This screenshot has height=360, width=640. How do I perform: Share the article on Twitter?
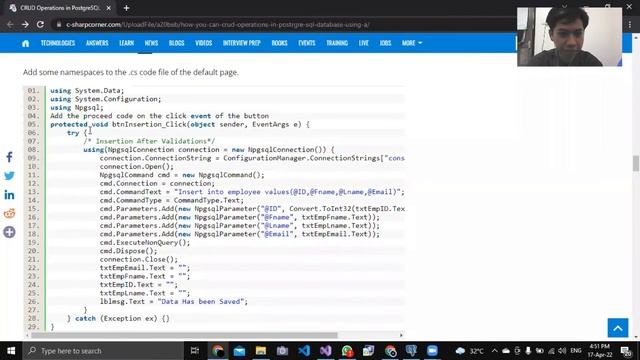pos(9,176)
